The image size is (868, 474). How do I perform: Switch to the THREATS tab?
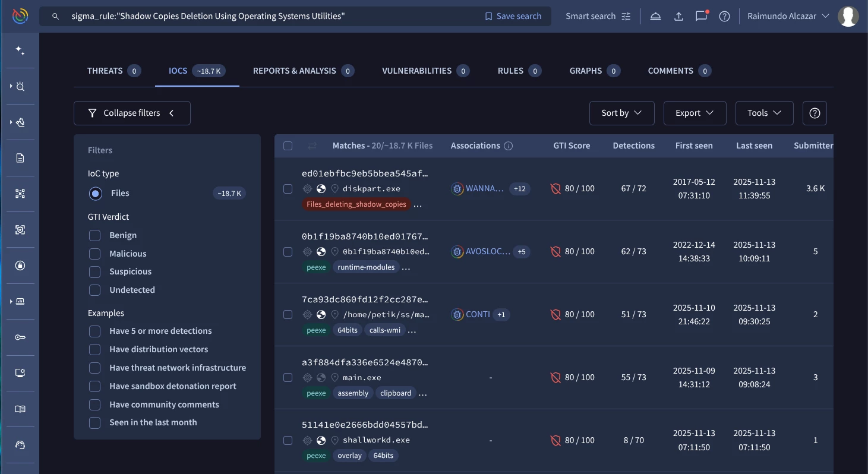click(x=113, y=71)
